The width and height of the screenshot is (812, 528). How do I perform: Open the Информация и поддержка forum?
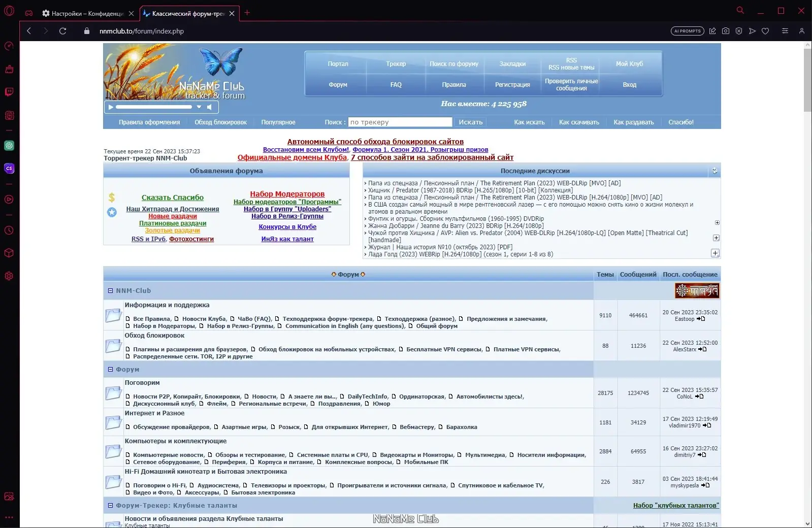[x=167, y=305]
